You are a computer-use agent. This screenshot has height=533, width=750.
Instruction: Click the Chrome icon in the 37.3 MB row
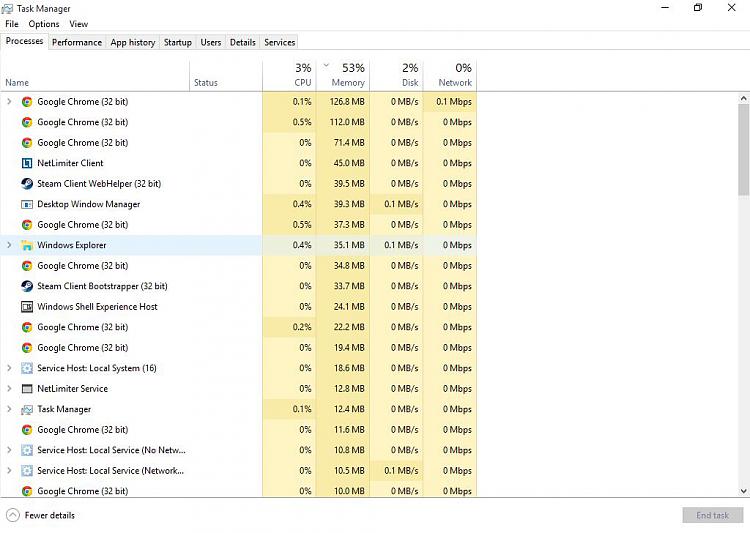(x=27, y=225)
